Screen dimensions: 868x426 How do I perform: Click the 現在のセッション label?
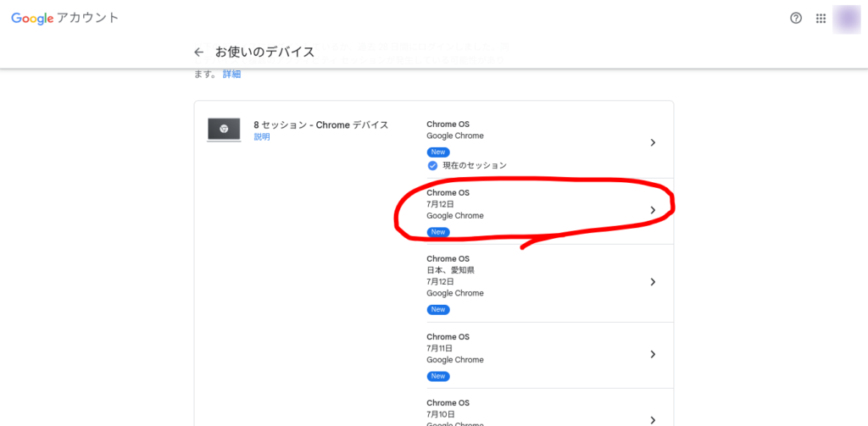(x=475, y=166)
